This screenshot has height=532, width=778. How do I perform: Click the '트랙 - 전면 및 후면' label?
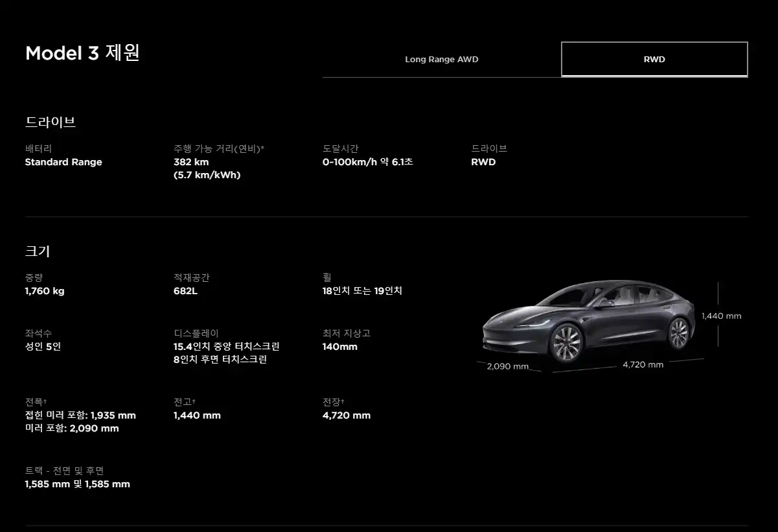coord(65,470)
